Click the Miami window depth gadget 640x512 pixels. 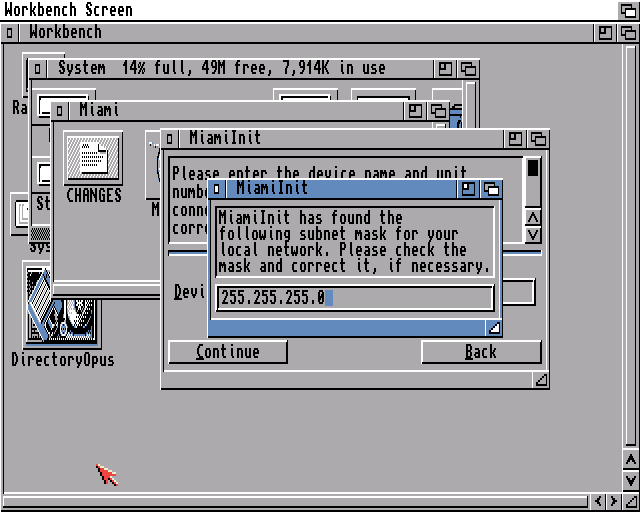[x=438, y=111]
